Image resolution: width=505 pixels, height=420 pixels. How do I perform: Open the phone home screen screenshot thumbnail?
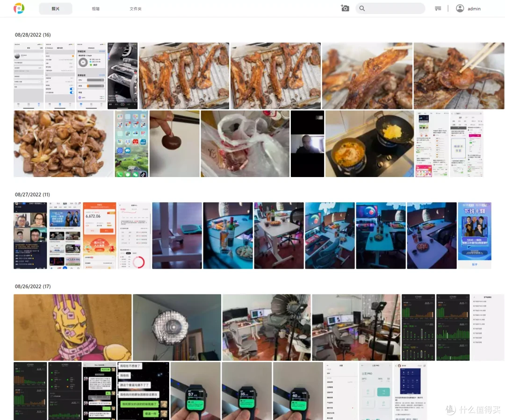click(132, 143)
